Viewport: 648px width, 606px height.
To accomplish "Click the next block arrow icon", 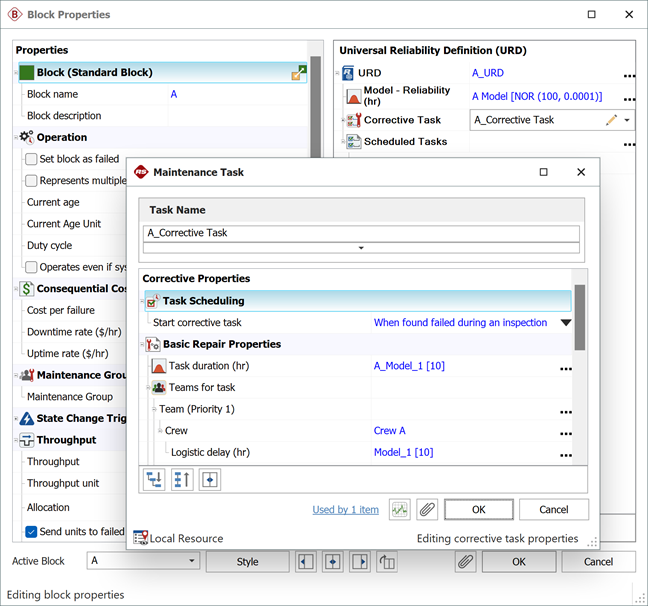I will 360,562.
